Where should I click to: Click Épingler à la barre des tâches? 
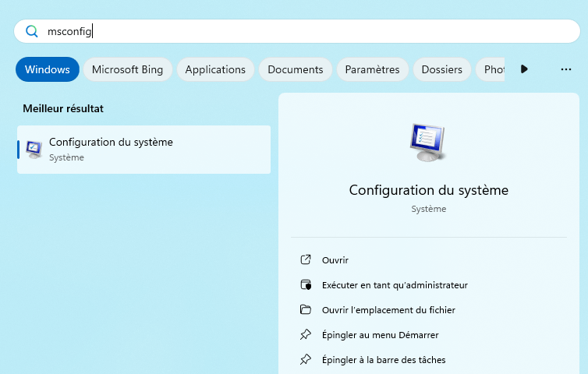coord(384,360)
